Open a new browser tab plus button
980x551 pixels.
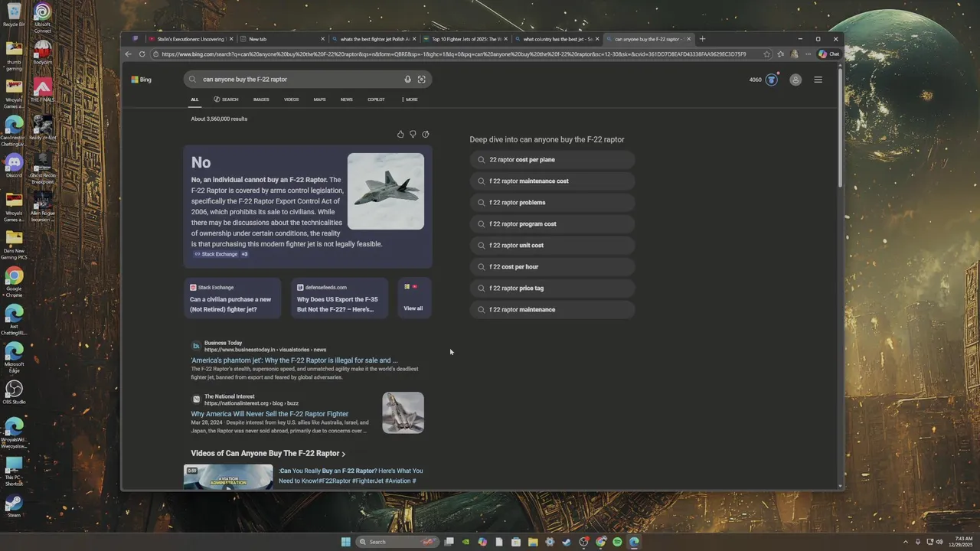702,39
